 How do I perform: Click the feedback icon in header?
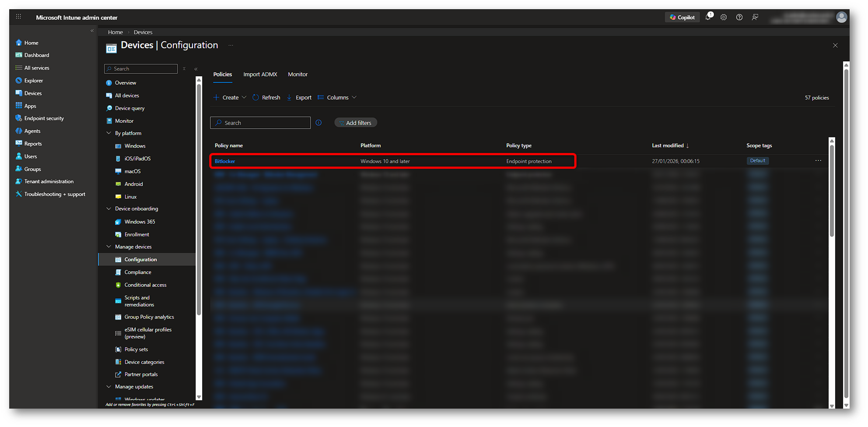pos(755,18)
